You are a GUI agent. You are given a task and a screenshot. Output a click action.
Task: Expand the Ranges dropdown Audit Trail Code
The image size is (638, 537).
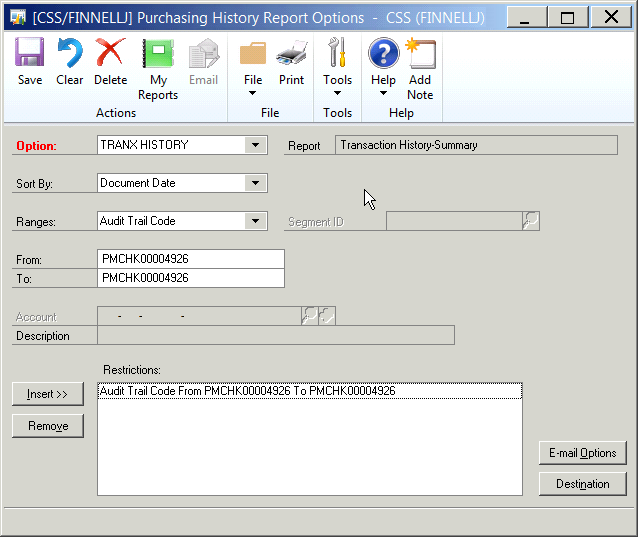255,221
